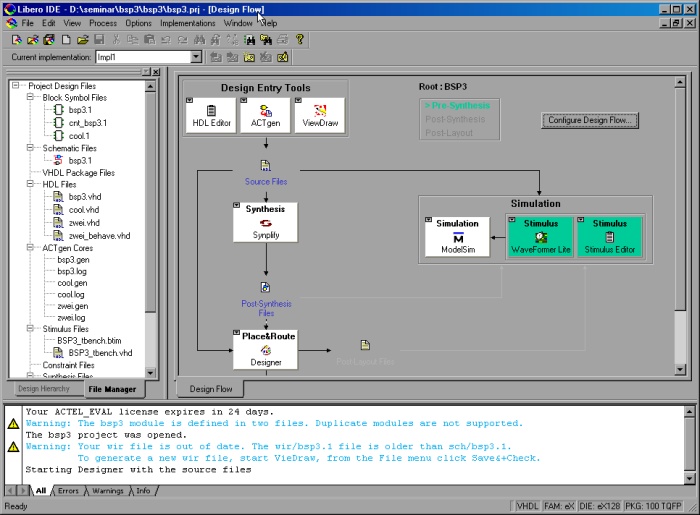700x515 pixels.
Task: Open ViewDraw box dropdown arrow
Action: [298, 100]
